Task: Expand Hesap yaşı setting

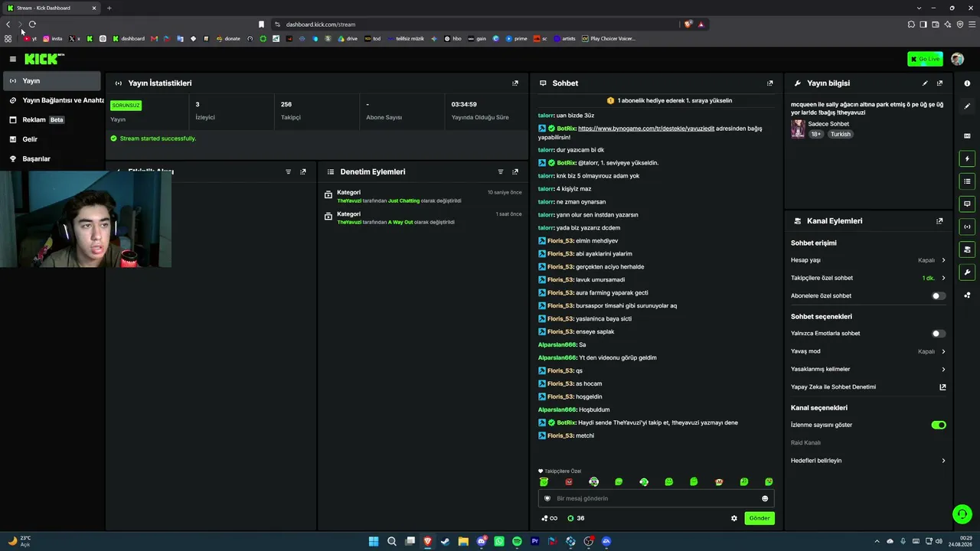Action: click(868, 260)
